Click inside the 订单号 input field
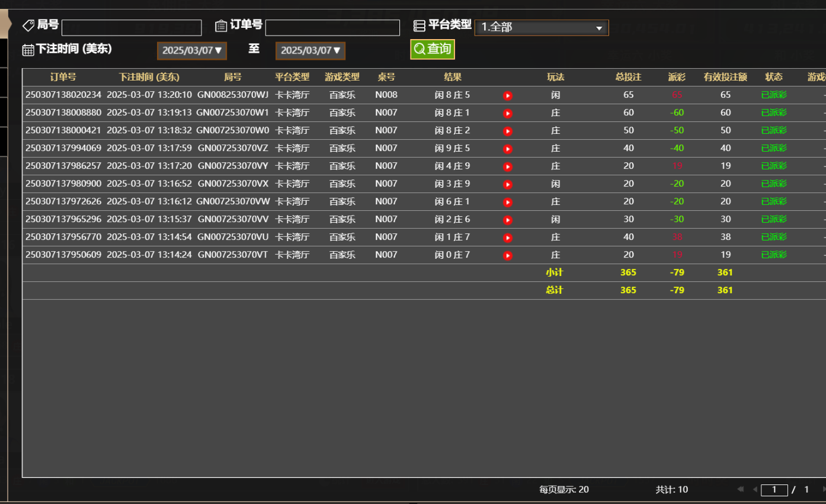The image size is (826, 504). (x=332, y=27)
